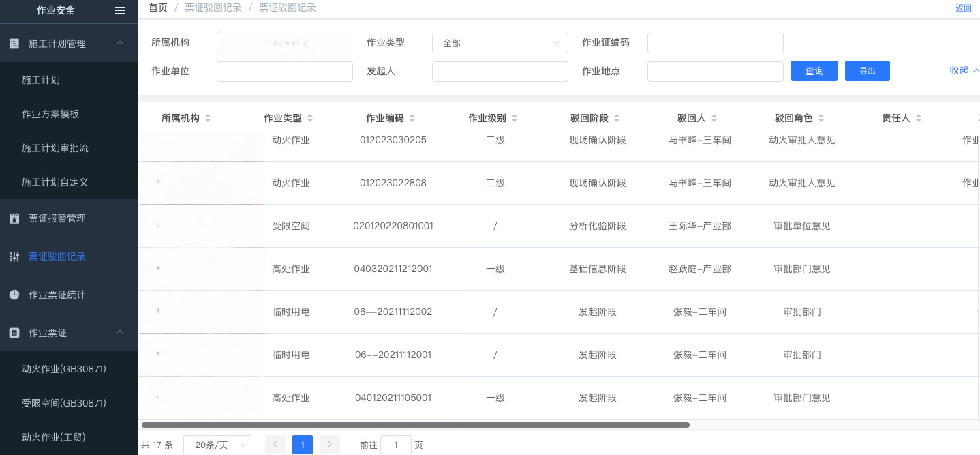Viewport: 980px width, 455px height.
Task: Click the 作业票证统计 pie chart icon
Action: 14,295
